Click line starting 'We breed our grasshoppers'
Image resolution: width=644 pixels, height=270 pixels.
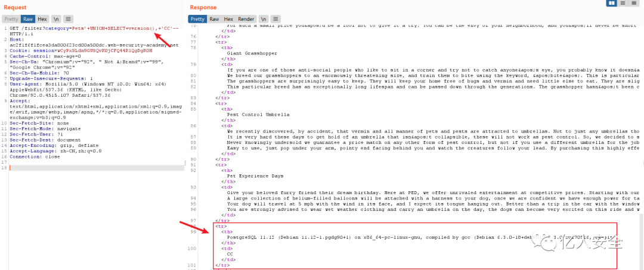pos(434,76)
